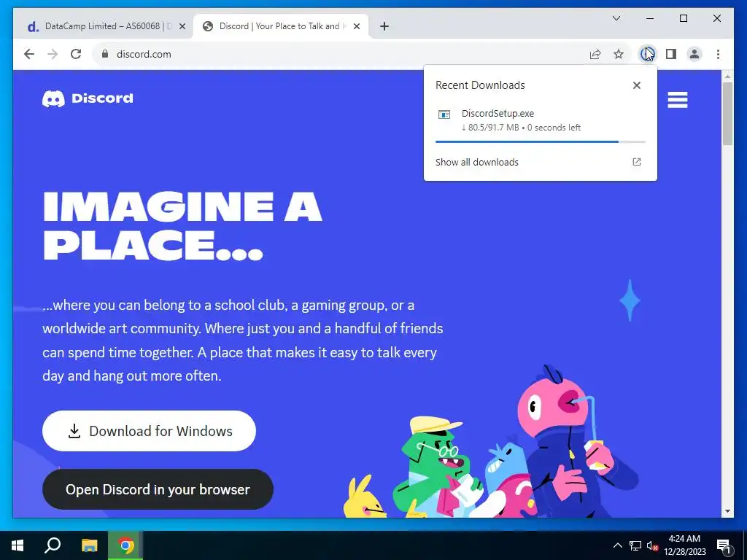Minimize the Chrome window

pyautogui.click(x=650, y=18)
